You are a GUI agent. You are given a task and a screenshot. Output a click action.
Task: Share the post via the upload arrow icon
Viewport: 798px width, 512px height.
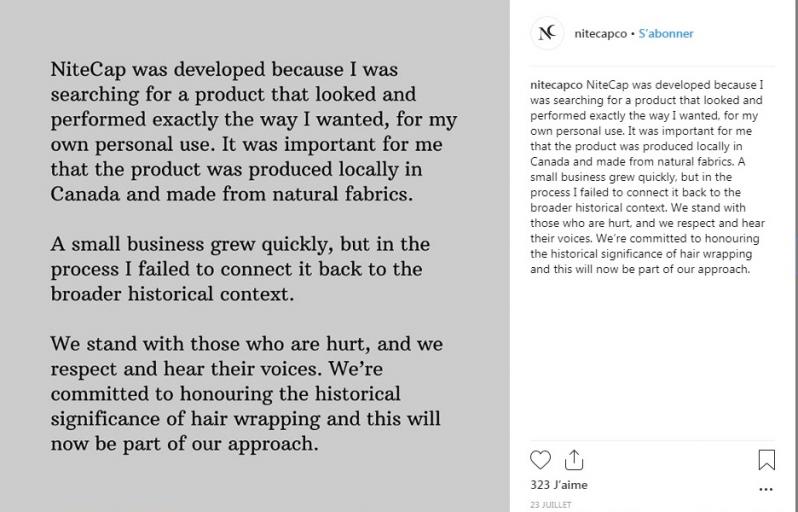pos(574,460)
